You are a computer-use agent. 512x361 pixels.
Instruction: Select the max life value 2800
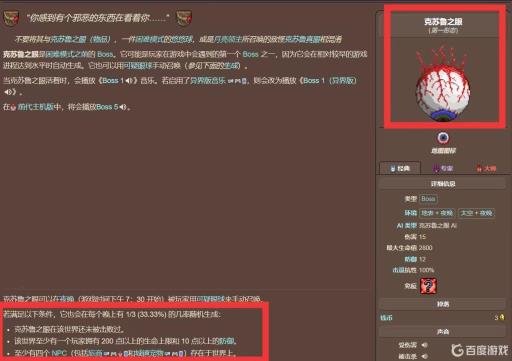pos(425,248)
